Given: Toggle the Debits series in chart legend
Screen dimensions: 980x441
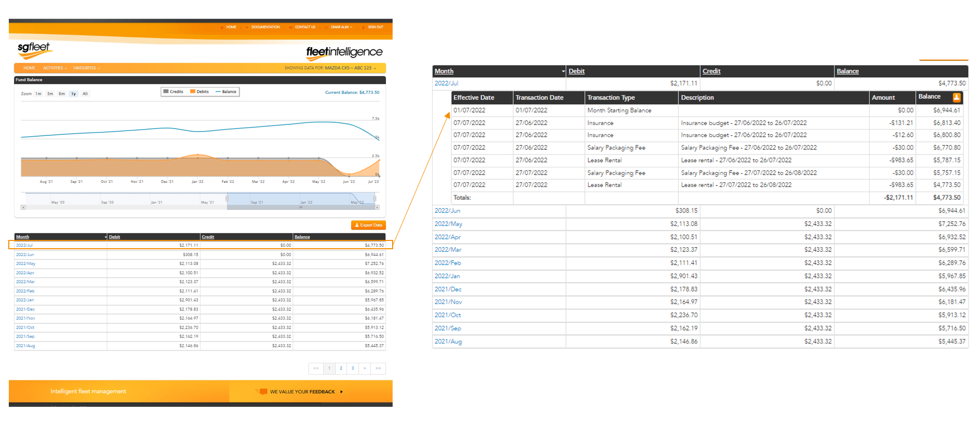Looking at the screenshot, I should click(x=199, y=92).
